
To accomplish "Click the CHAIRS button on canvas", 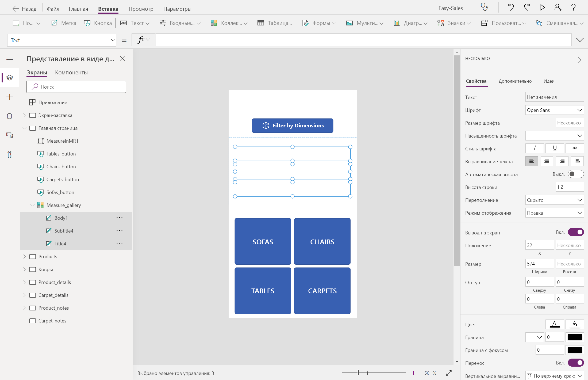I will (x=322, y=241).
